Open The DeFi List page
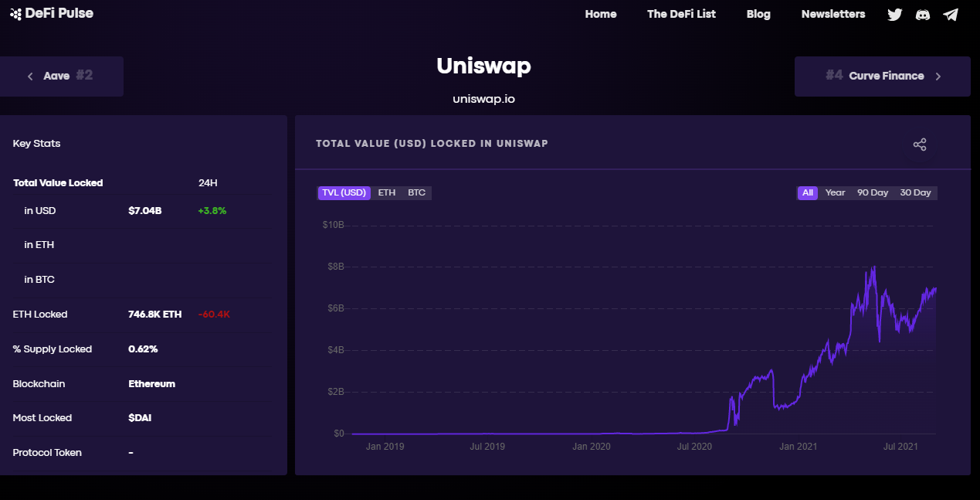This screenshot has width=980, height=500. (x=681, y=14)
